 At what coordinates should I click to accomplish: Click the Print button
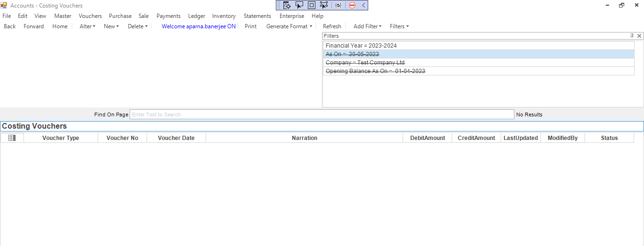251,26
